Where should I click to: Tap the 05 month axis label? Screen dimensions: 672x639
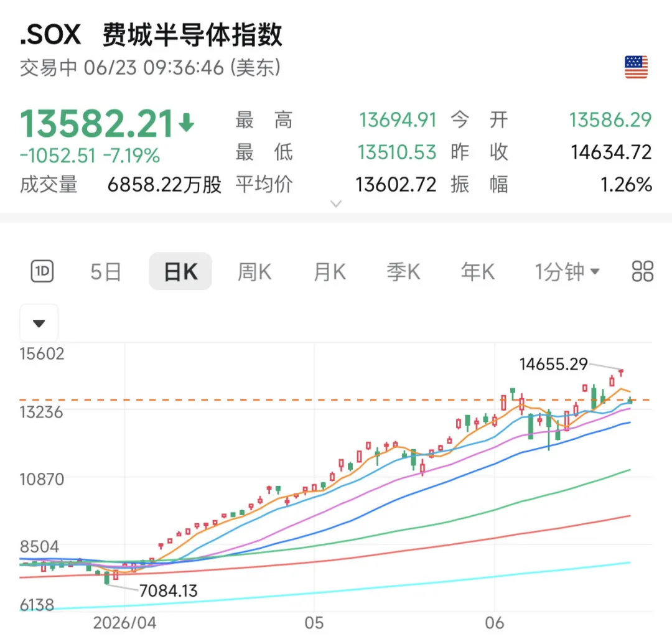point(314,623)
